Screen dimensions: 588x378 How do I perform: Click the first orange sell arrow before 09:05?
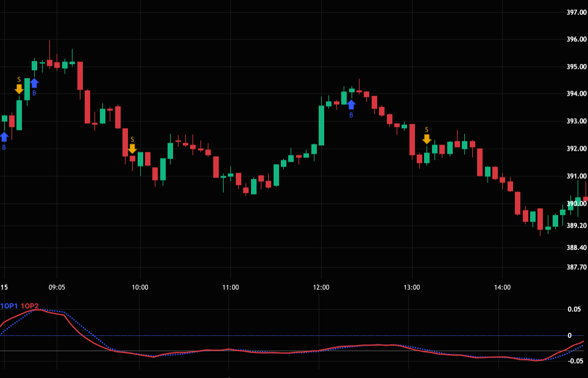click(19, 89)
